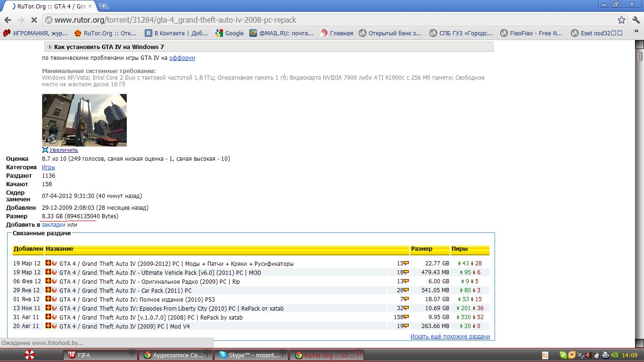
Task: Open RuTor.Org bookmark in bookmarks bar
Action: click(105, 33)
